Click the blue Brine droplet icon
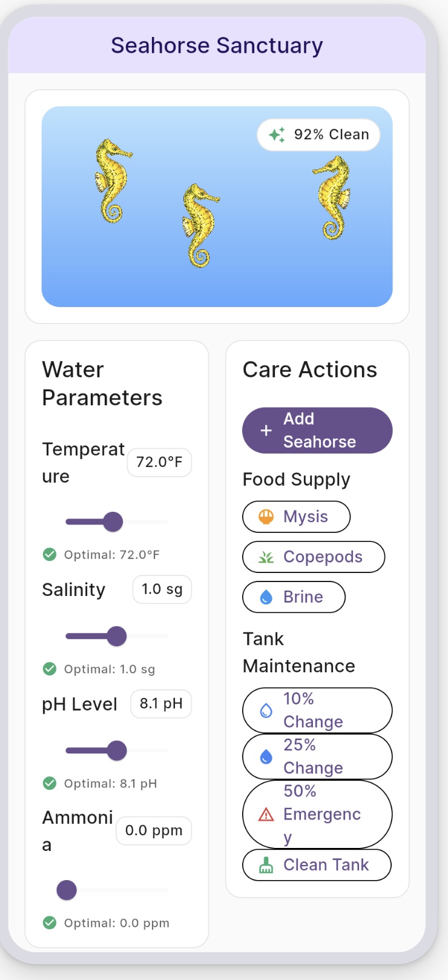448x980 pixels. (266, 597)
